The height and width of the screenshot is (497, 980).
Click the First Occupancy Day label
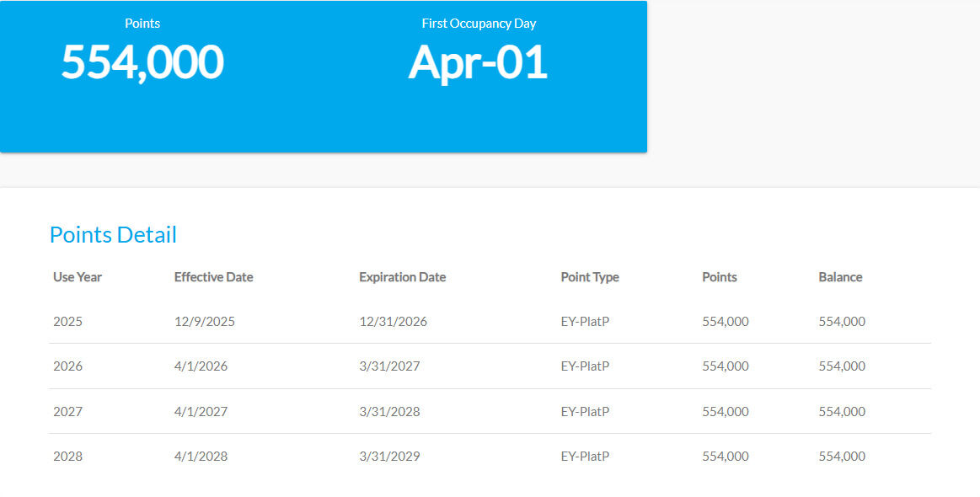[479, 24]
